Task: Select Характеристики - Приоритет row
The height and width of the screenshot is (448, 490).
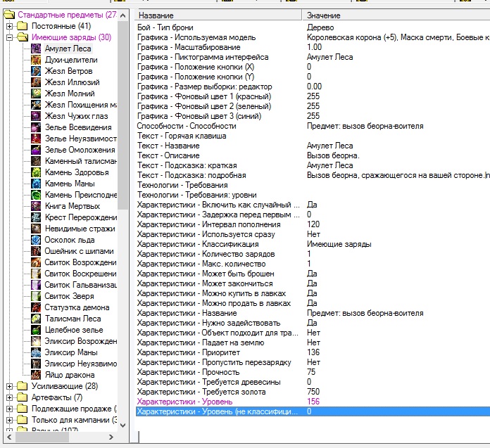Action: pyautogui.click(x=313, y=352)
